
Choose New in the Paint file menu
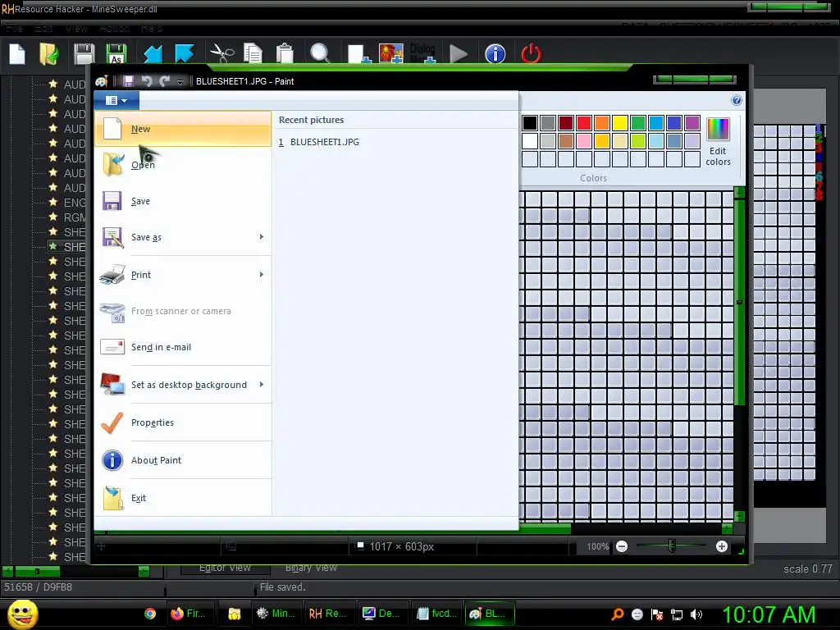point(183,129)
